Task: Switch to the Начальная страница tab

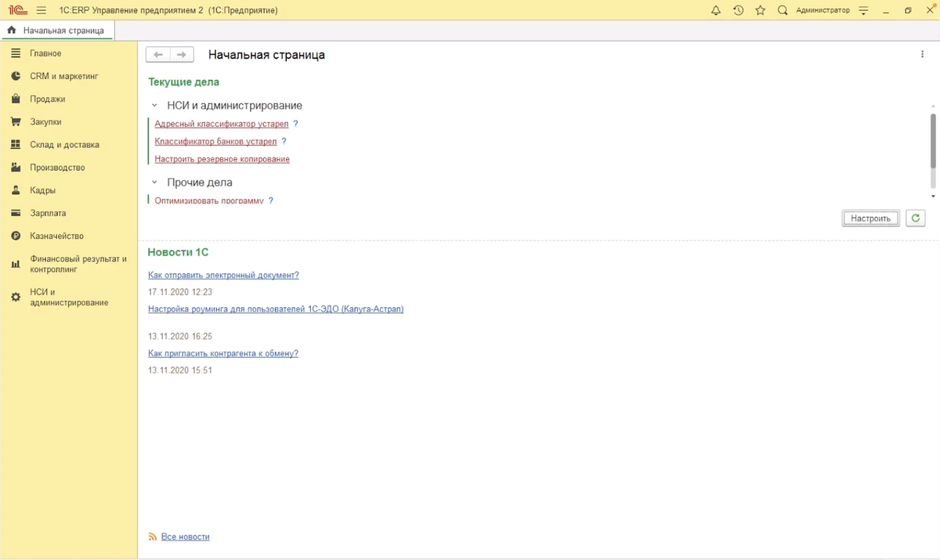Action: pos(57,31)
